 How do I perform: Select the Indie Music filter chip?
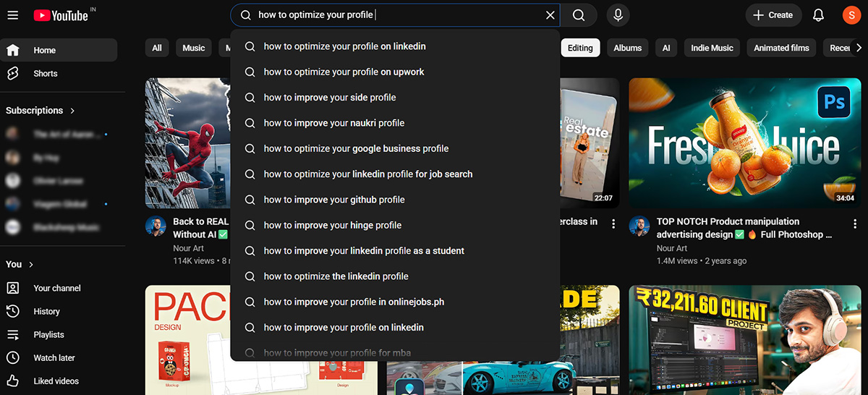pyautogui.click(x=712, y=48)
